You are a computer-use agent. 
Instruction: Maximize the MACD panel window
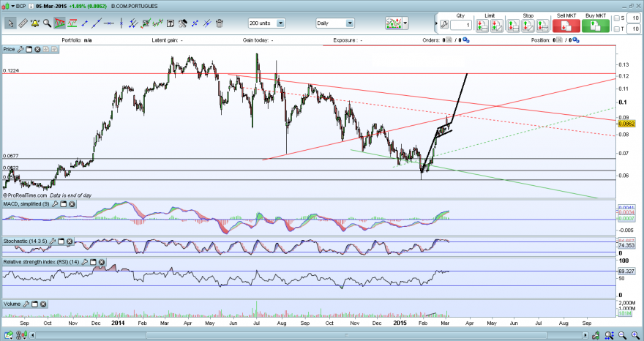coord(64,203)
